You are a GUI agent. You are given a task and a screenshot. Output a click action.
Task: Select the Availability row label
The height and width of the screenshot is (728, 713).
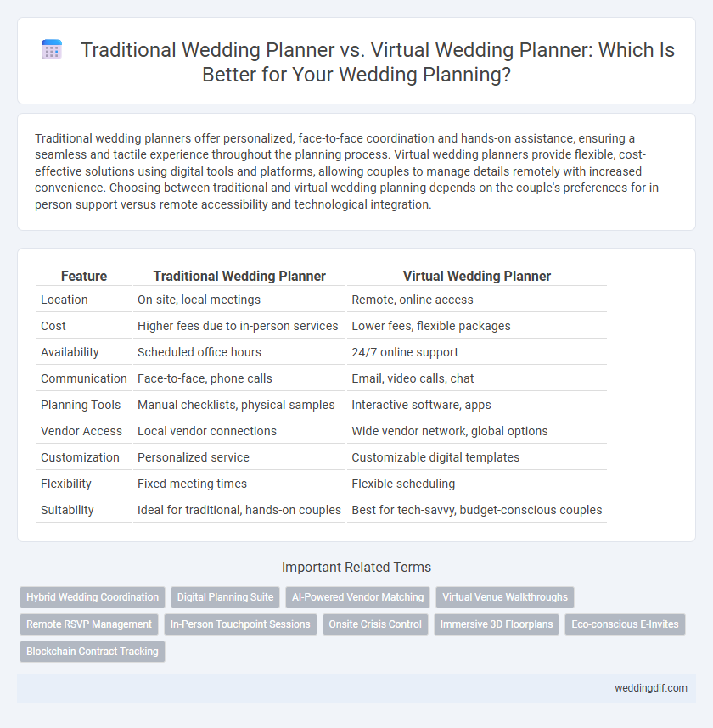70,352
